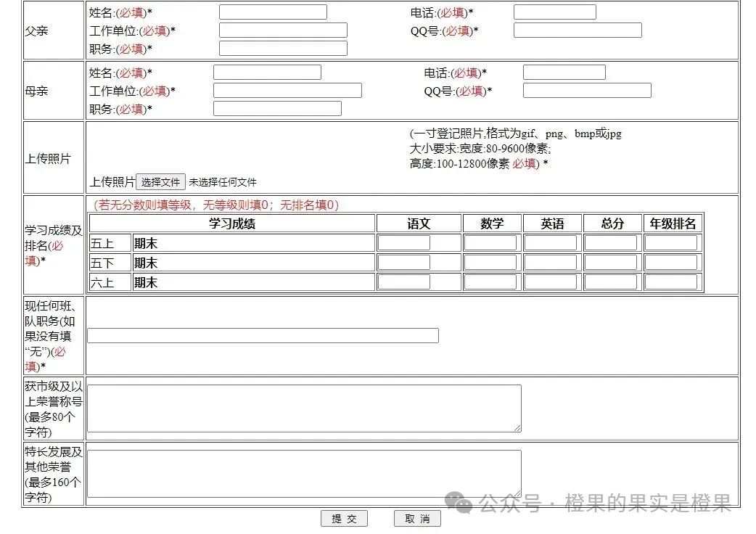Focus the 现任何班、队职务 input field
This screenshot has height=534, width=756.
263,335
